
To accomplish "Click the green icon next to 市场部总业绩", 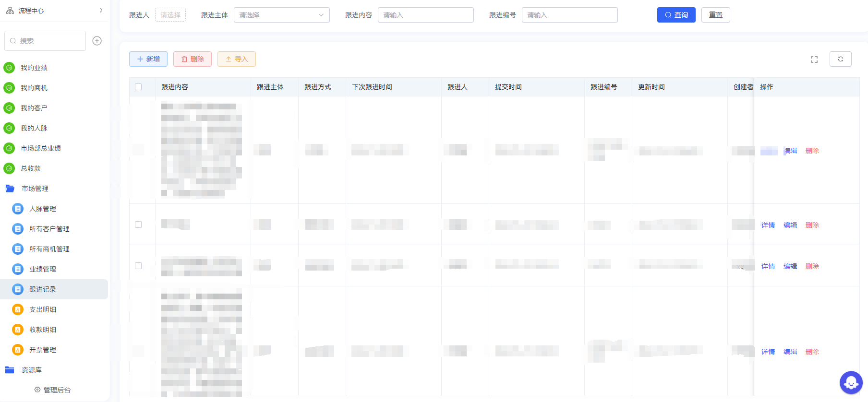I will point(9,148).
